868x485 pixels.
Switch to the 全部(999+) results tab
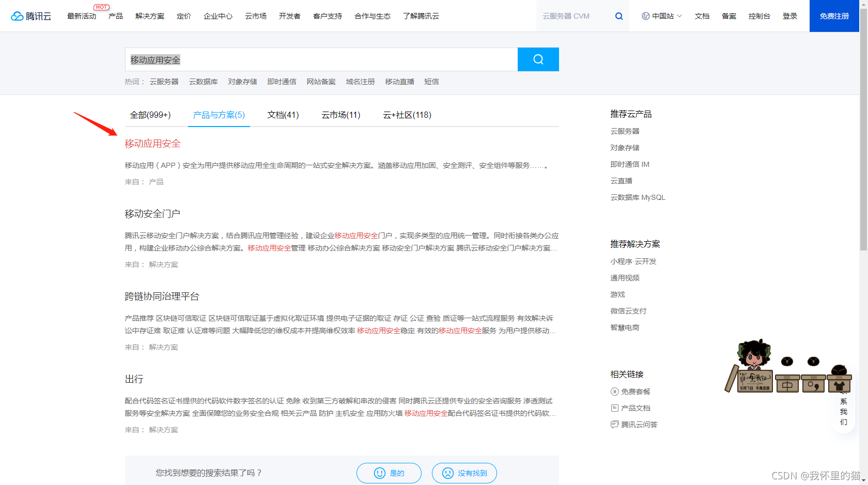click(x=150, y=115)
